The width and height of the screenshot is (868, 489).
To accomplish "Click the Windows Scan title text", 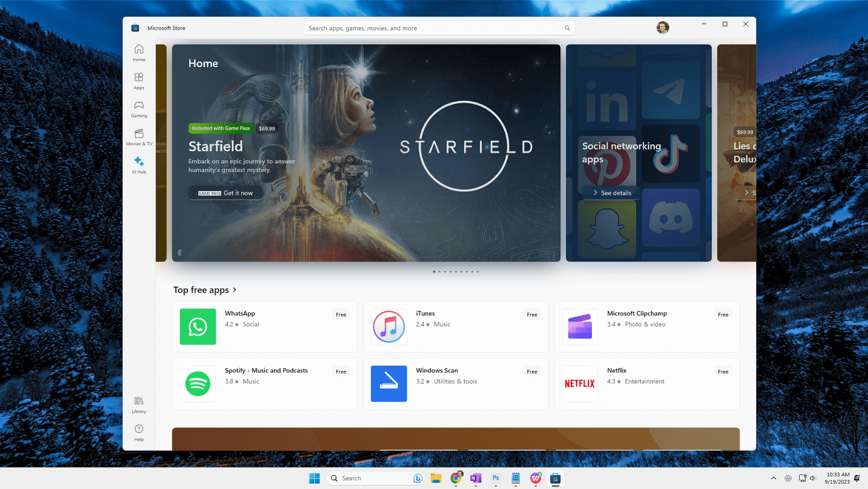I will coord(437,370).
